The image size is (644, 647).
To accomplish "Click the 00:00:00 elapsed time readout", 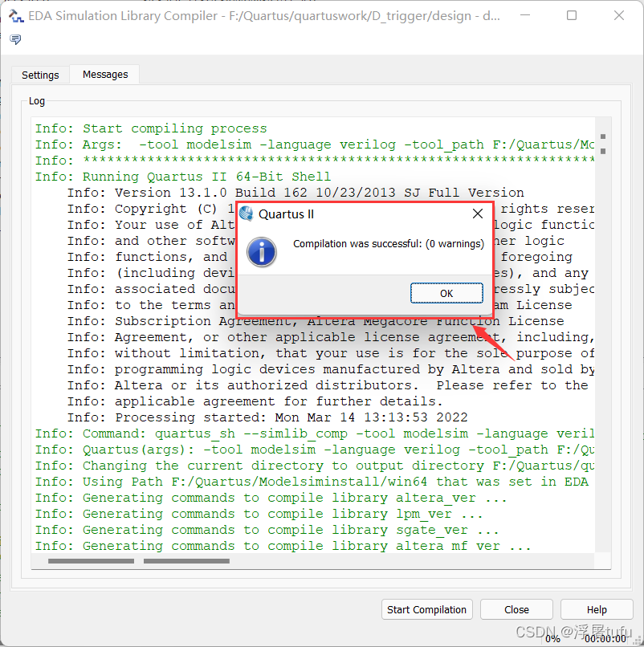I will tap(605, 639).
